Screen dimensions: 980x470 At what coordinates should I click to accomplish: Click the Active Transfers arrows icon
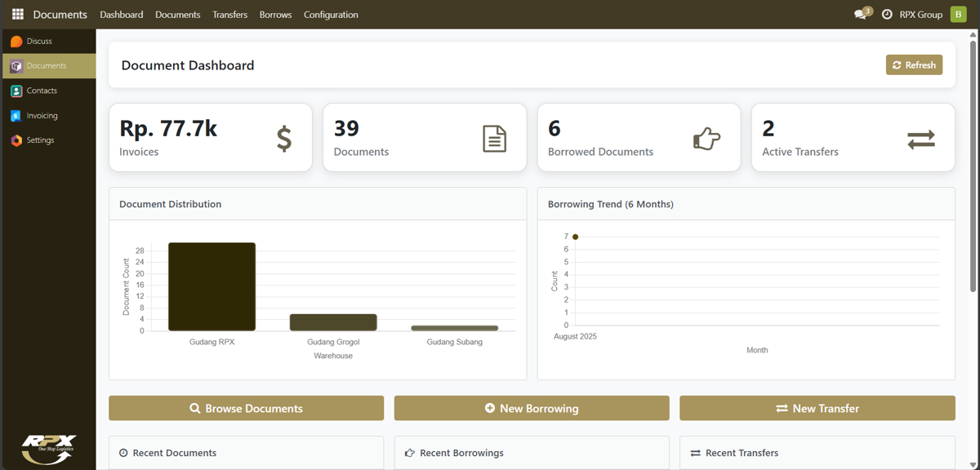point(920,140)
